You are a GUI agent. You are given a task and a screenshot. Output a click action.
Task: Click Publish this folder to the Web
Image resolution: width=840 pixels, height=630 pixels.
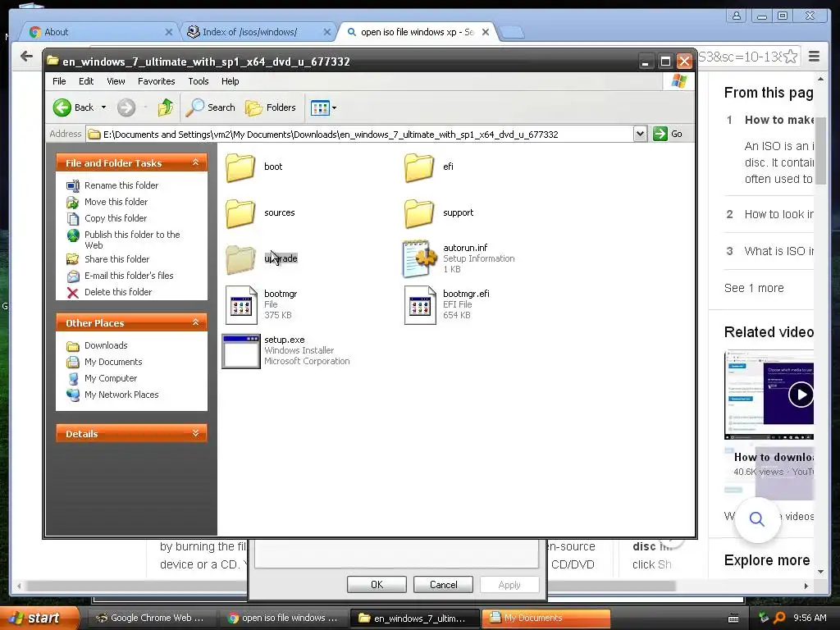tap(132, 240)
